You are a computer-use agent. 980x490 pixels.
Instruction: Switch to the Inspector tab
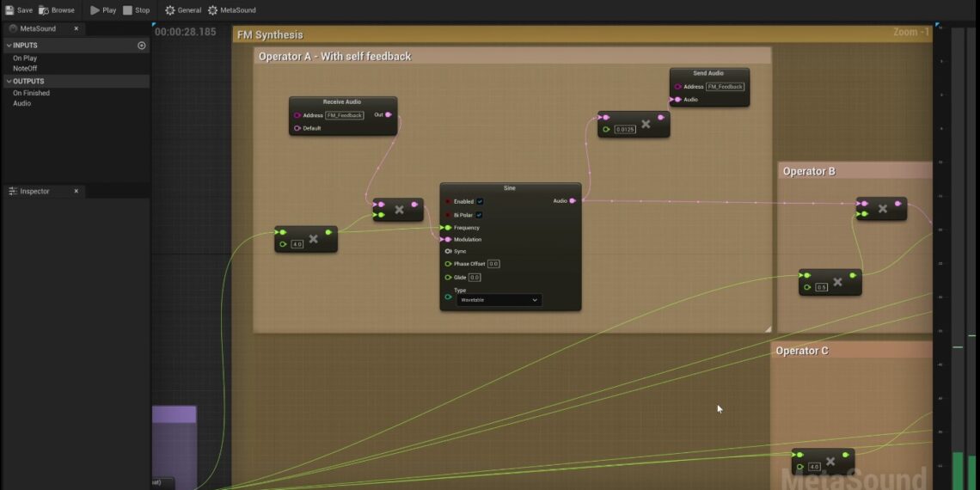[x=34, y=192]
